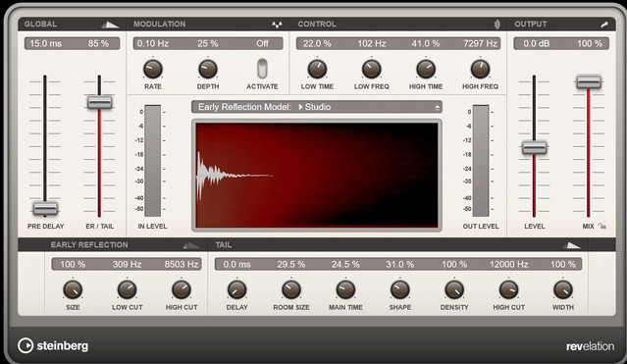Screen dimensions: 627x364
Task: Click the Out Level meter
Action: (x=481, y=161)
